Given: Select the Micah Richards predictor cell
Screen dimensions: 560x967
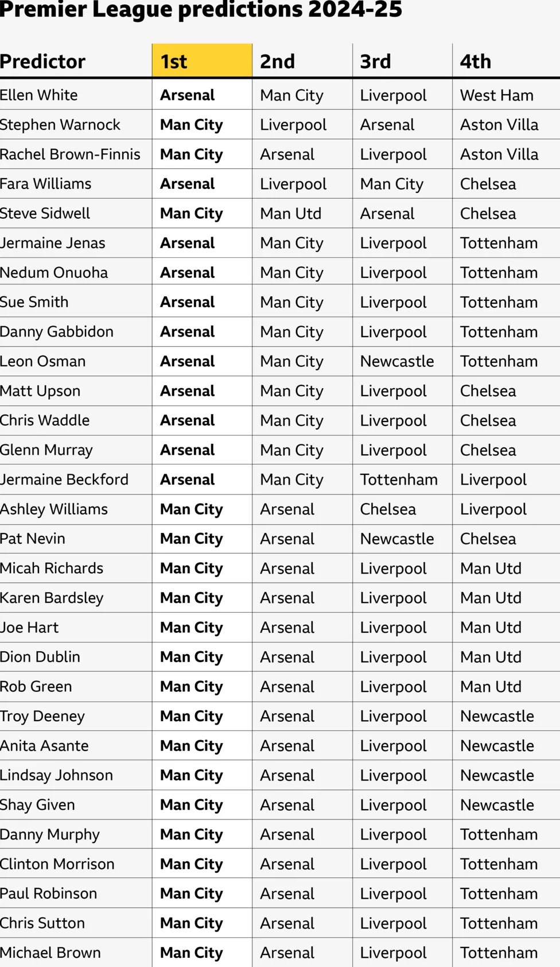Looking at the screenshot, I should click(52, 568).
